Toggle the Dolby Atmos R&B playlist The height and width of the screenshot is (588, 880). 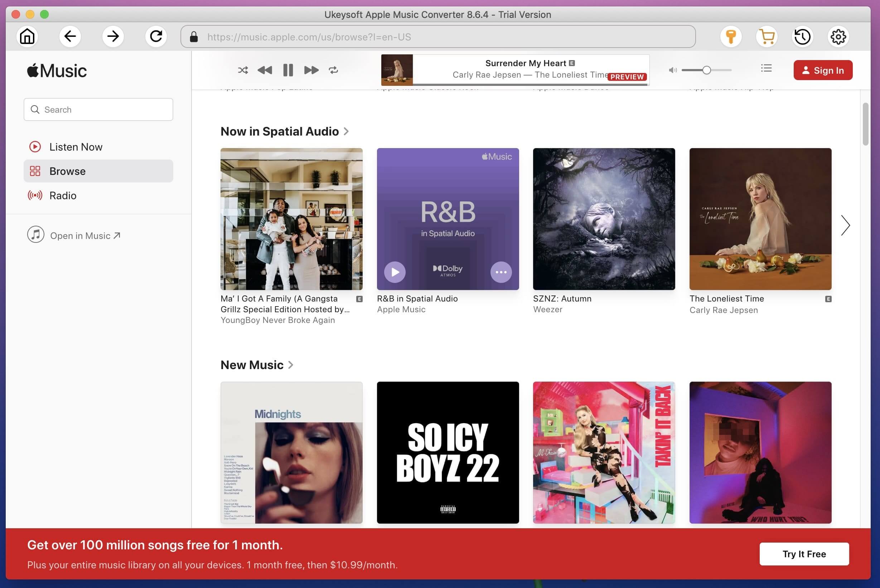click(395, 272)
